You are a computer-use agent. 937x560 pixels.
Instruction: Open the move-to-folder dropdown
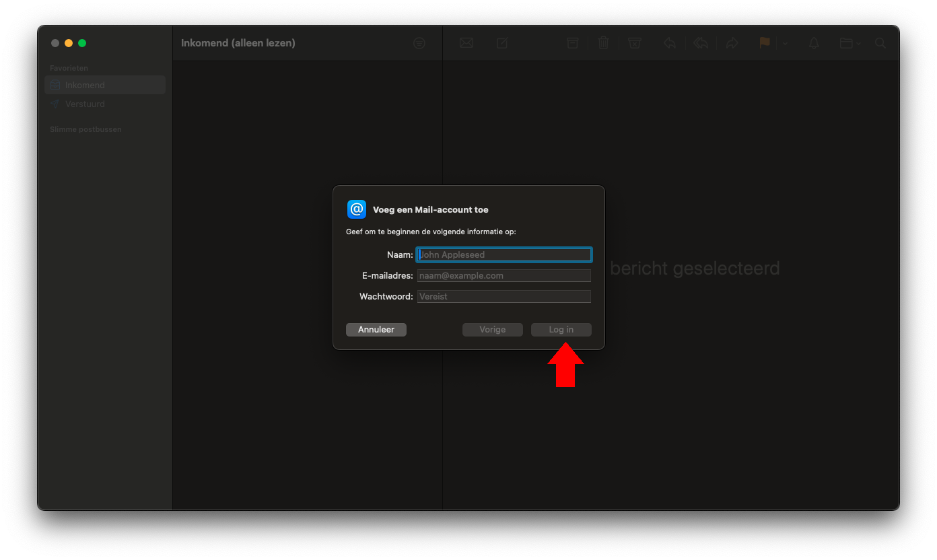849,42
